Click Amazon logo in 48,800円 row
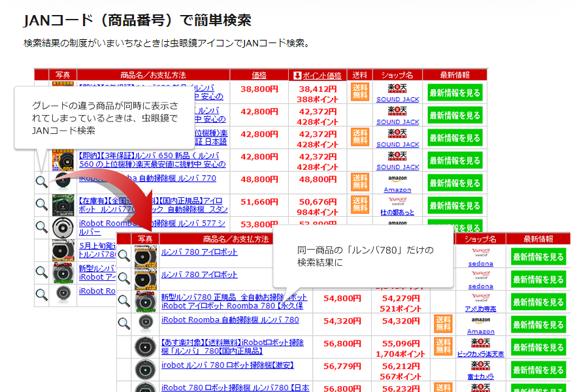 (x=397, y=179)
